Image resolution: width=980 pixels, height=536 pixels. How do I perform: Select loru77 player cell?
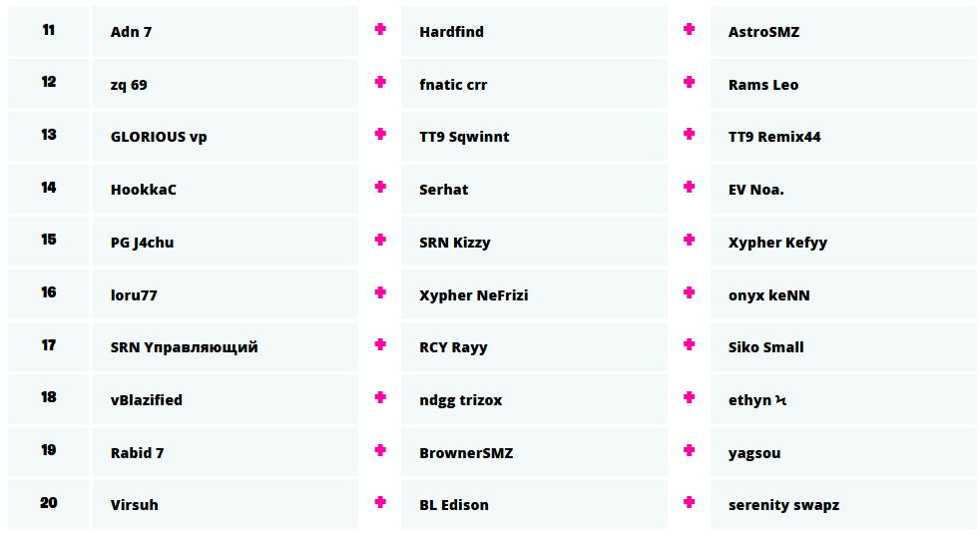pos(134,295)
